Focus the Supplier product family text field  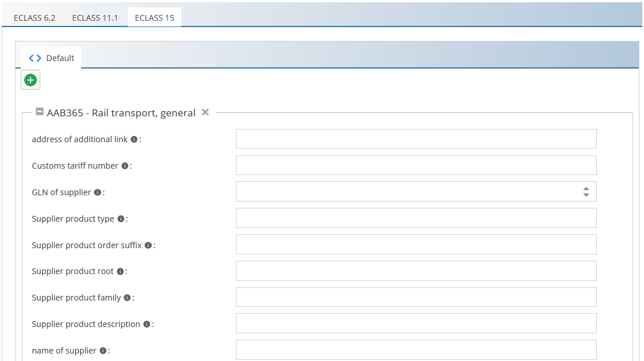(416, 297)
